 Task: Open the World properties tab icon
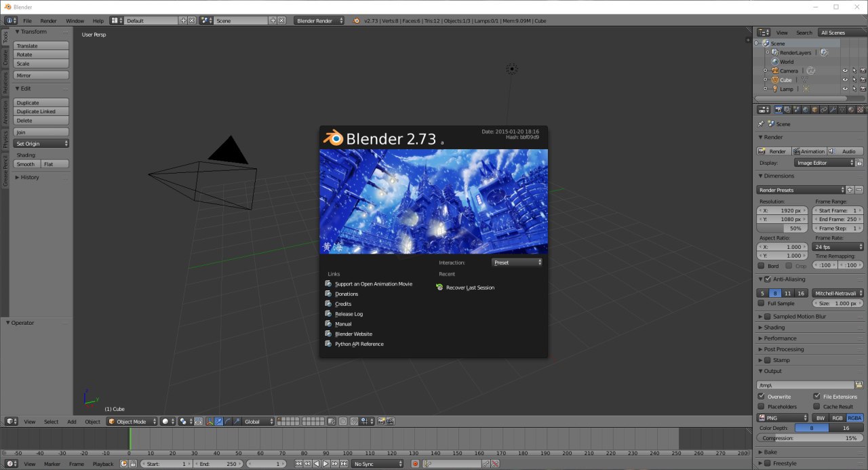pos(806,109)
